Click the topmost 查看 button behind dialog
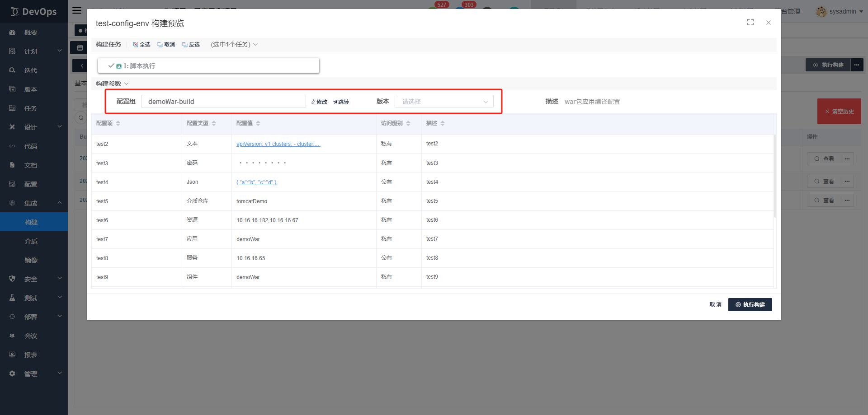 click(x=824, y=159)
